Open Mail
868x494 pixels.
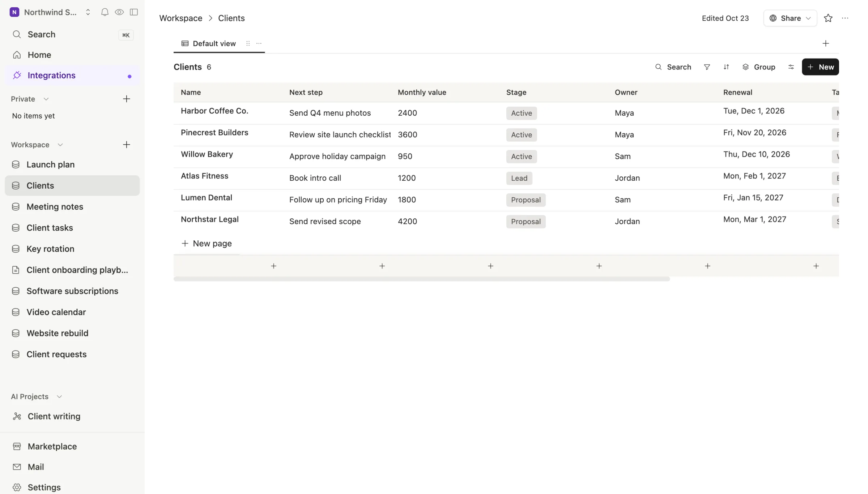click(72, 467)
